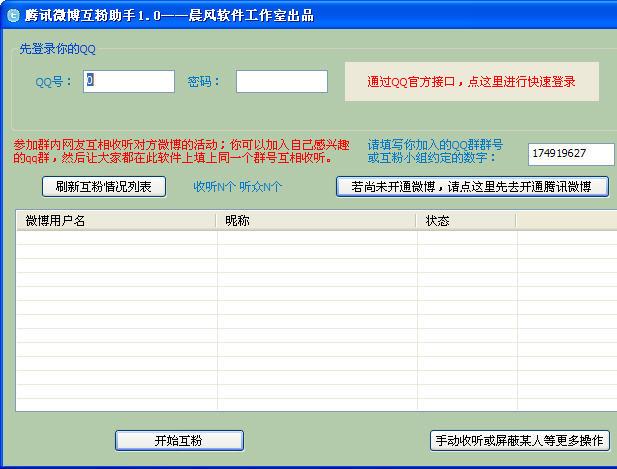
Task: Click the app icon in the title bar
Action: [13, 15]
